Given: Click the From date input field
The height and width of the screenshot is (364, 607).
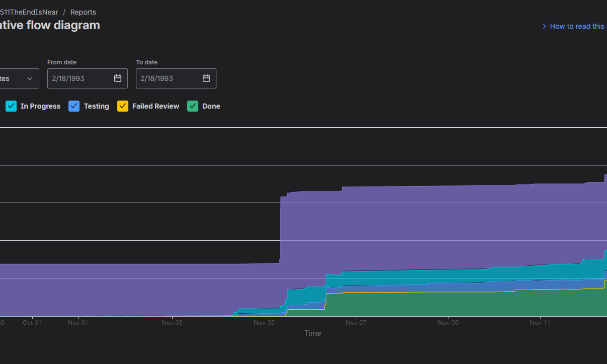Looking at the screenshot, I should (88, 78).
